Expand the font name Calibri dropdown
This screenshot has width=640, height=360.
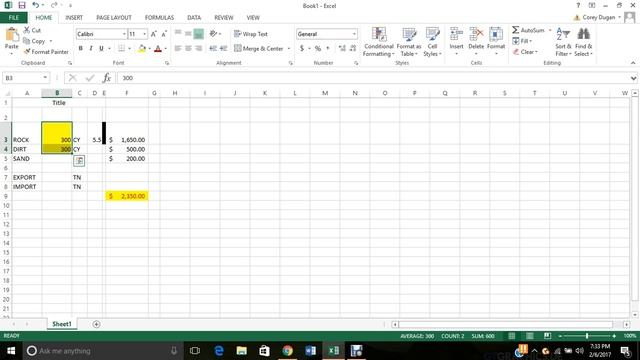pyautogui.click(x=124, y=34)
